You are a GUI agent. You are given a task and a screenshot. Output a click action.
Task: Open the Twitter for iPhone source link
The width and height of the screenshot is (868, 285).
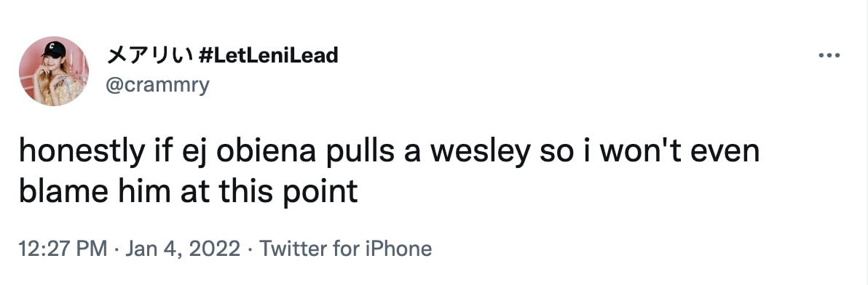[345, 249]
